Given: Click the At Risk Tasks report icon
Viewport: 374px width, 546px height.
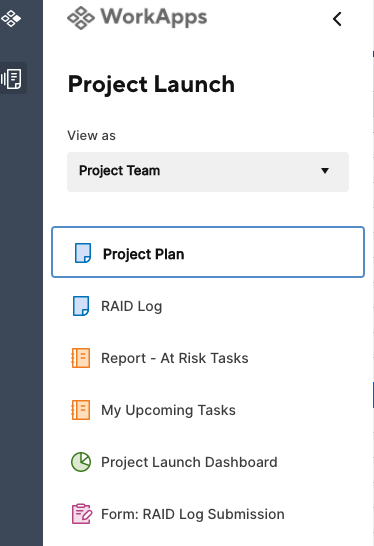Looking at the screenshot, I should [x=81, y=358].
